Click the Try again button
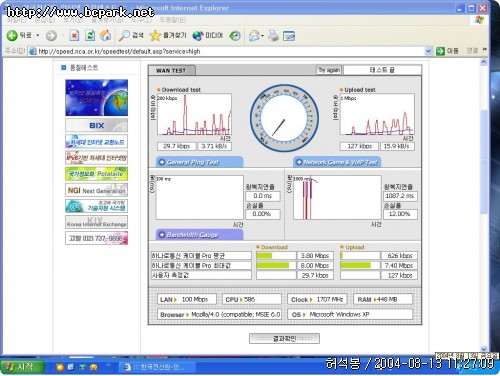Viewport: 500px width, 376px height. pos(329,70)
